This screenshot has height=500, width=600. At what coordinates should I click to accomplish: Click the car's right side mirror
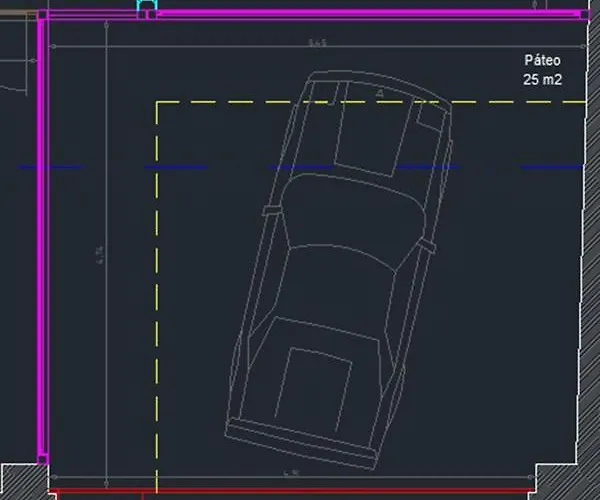(x=428, y=244)
